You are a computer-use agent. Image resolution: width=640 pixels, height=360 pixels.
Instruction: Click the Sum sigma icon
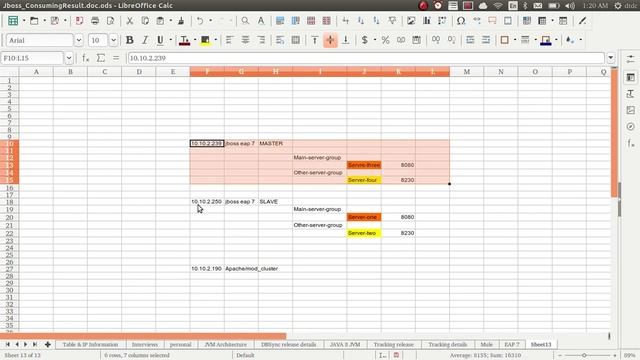[101, 58]
